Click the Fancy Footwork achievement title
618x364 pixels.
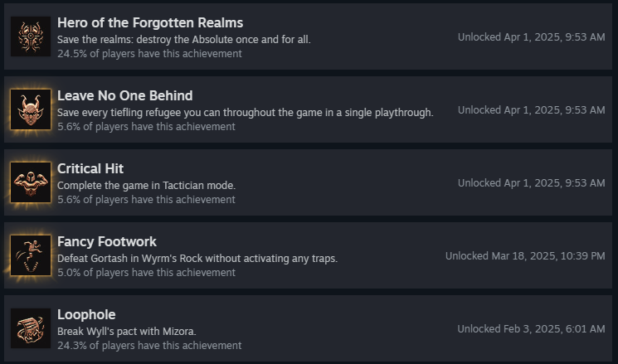tap(107, 241)
